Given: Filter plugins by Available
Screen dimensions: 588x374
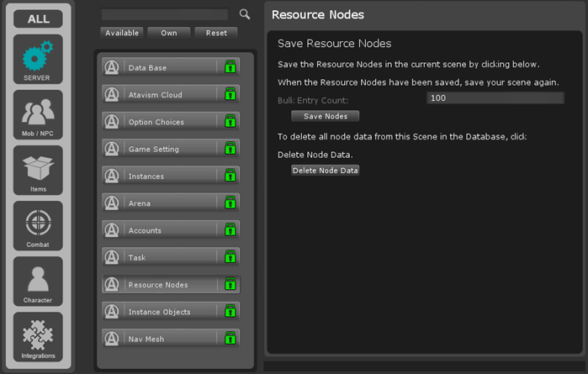Looking at the screenshot, I should pos(122,33).
